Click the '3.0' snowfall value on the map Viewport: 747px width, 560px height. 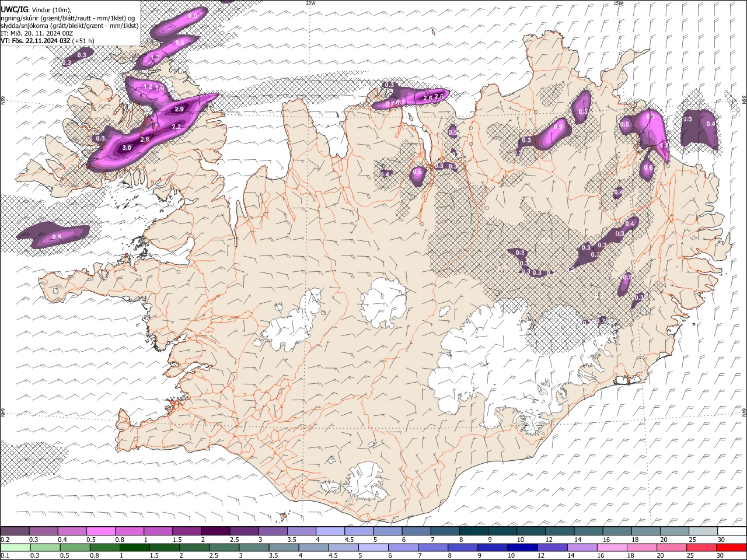(x=127, y=148)
